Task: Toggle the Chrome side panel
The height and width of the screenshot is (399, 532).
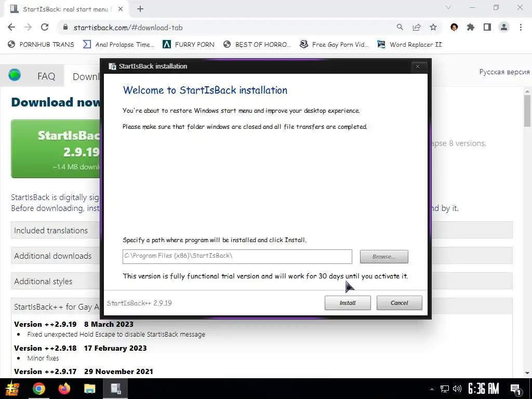Action: point(487,27)
